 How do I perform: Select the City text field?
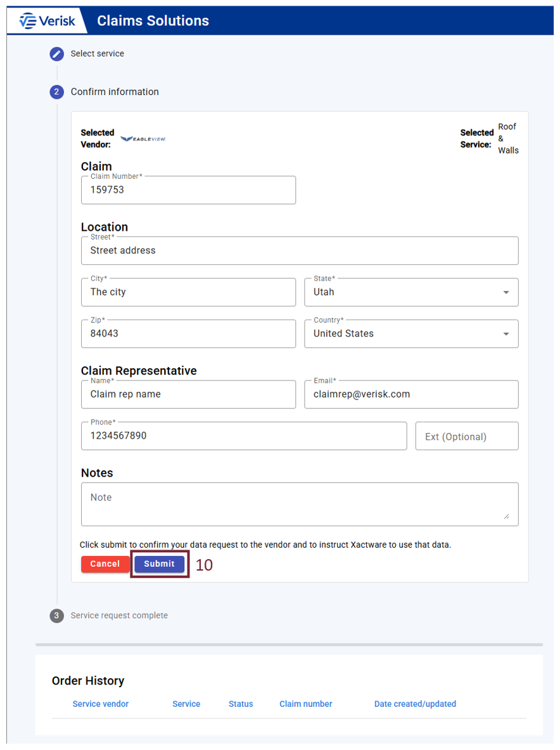[188, 292]
